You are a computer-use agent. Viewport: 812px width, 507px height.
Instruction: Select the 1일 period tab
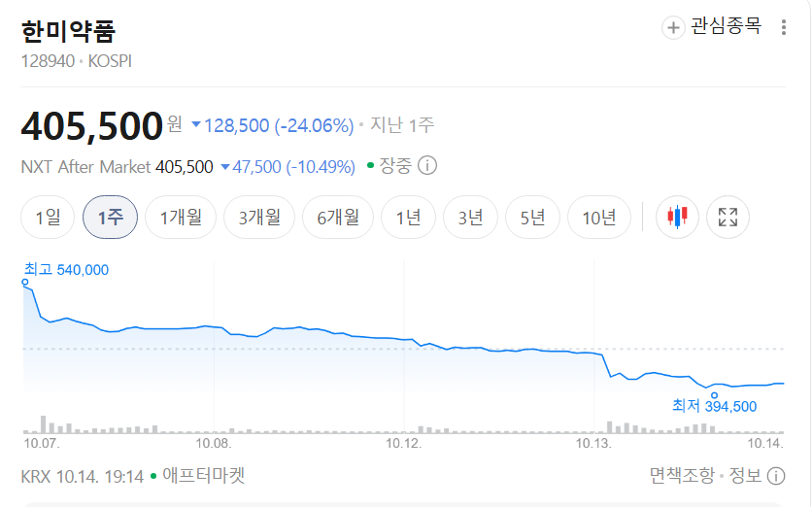(x=48, y=217)
